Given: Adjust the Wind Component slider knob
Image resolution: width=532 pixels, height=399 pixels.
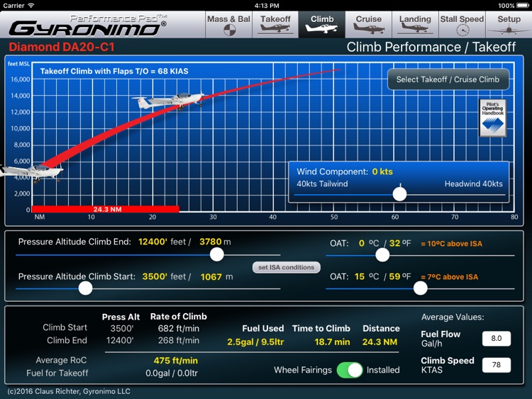Looking at the screenshot, I should [399, 194].
